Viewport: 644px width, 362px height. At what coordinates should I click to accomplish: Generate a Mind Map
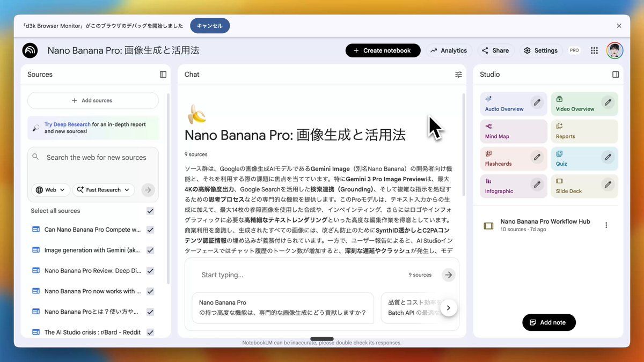point(513,131)
